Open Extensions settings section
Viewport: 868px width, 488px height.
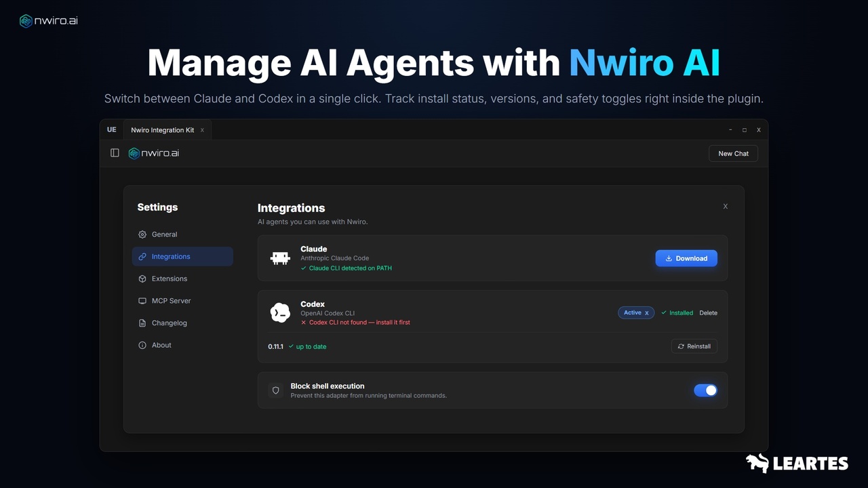tap(182, 279)
